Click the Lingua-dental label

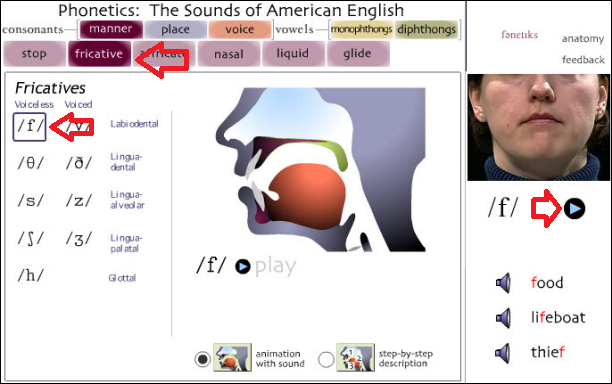point(126,162)
